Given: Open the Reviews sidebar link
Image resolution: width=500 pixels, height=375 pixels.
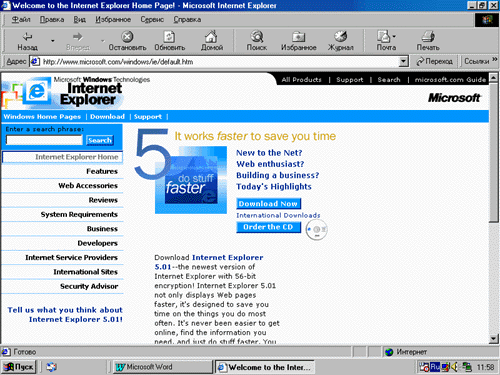Looking at the screenshot, I should 103,200.
